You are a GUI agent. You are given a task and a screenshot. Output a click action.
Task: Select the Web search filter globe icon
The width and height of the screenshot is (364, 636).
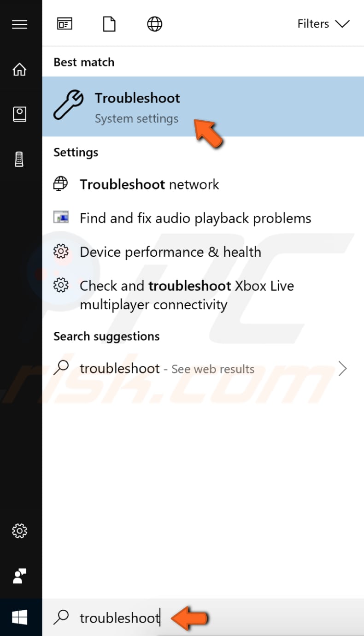[x=154, y=24]
